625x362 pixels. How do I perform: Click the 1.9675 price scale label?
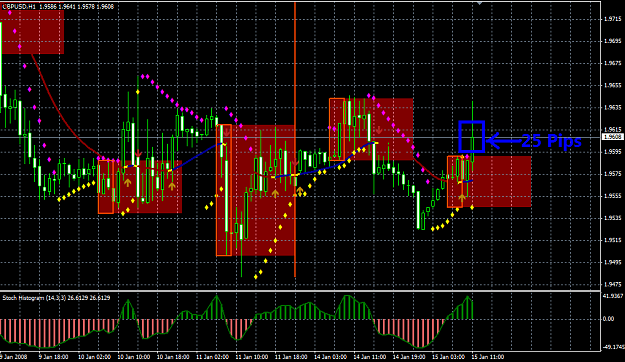pos(612,63)
